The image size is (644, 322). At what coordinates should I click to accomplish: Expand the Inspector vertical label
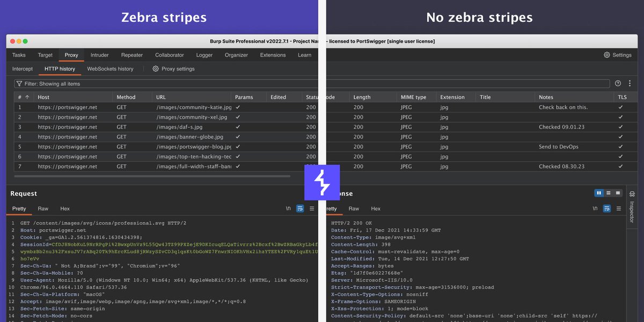coord(632,212)
